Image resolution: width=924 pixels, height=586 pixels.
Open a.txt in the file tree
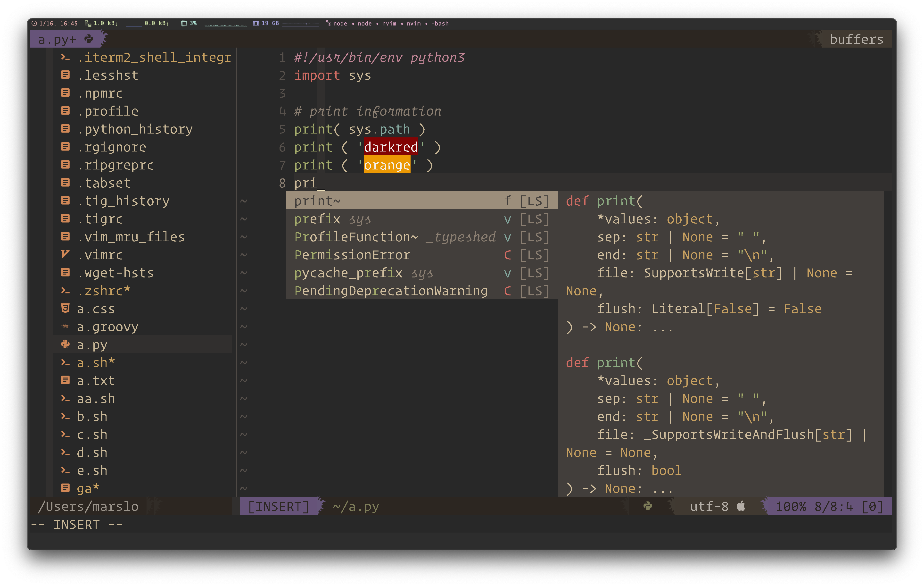point(96,381)
